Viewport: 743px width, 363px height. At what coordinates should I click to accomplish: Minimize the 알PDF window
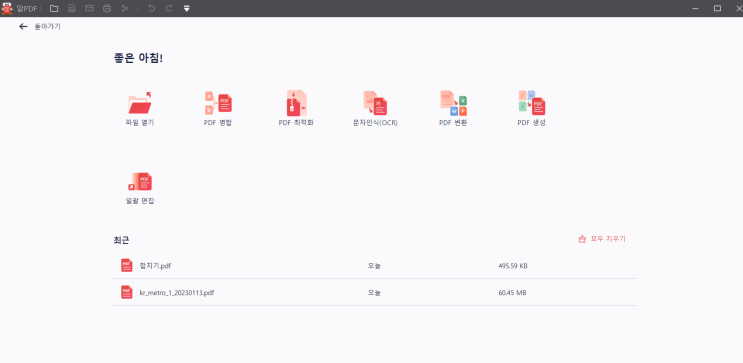[x=696, y=9]
